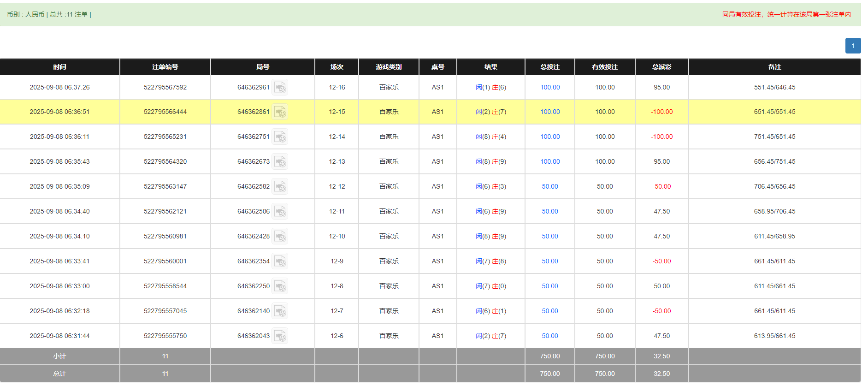The image size is (868, 392).
Task: Open total bet 100.00 link for session 12-16
Action: pyautogui.click(x=549, y=87)
